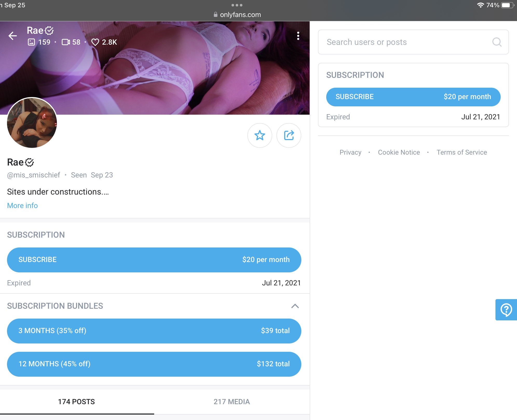This screenshot has width=517, height=420.
Task: Subscribe for $20 in right sidebar
Action: [413, 97]
